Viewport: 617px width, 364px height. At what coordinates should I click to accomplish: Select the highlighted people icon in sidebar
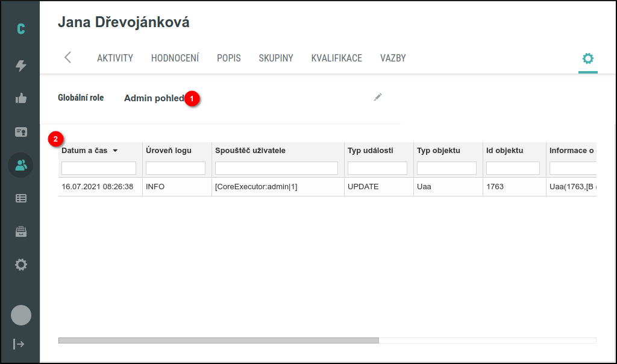[20, 165]
